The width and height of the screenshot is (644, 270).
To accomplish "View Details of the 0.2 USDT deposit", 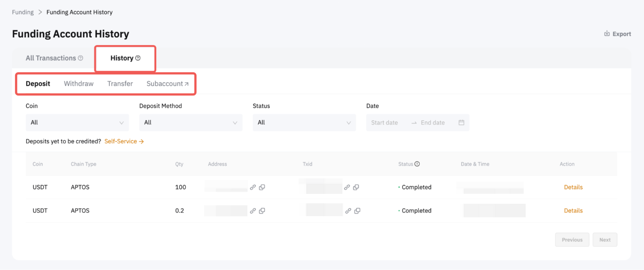I will pos(573,211).
